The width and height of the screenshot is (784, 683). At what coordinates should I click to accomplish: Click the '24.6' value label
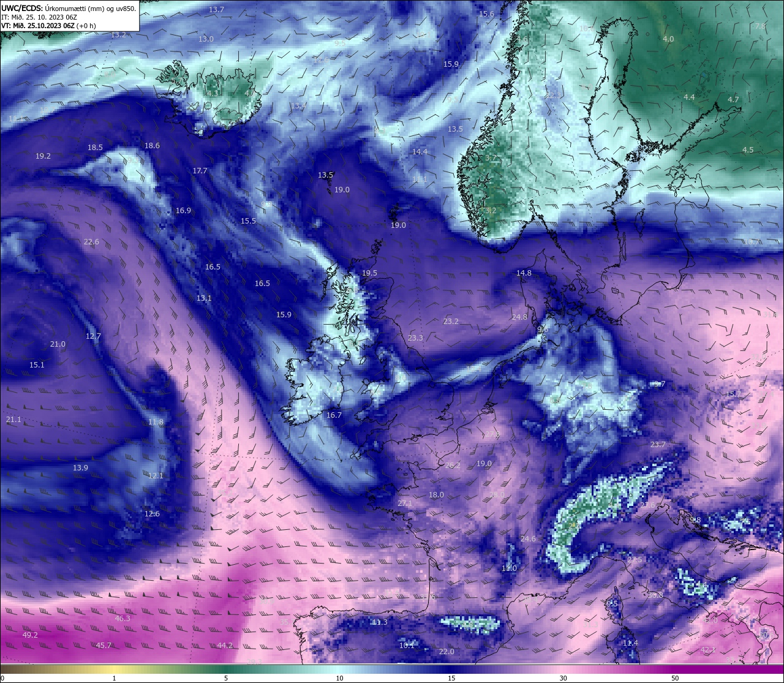click(528, 539)
